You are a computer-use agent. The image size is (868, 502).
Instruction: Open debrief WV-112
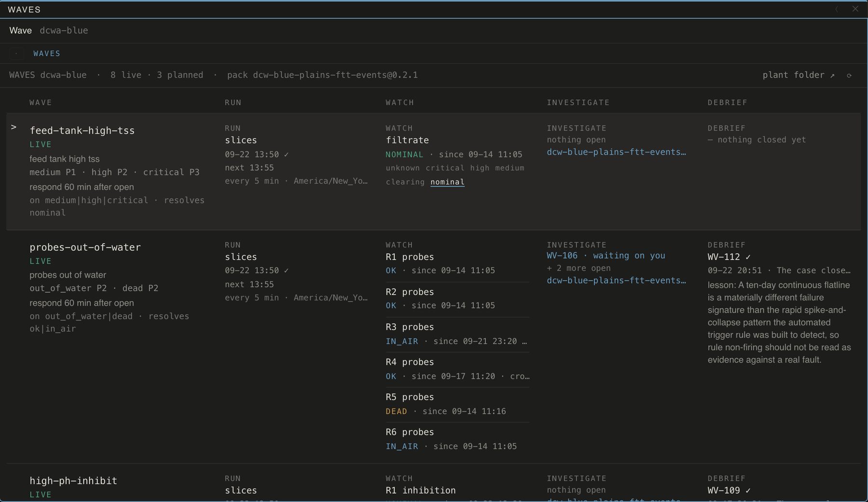point(729,257)
